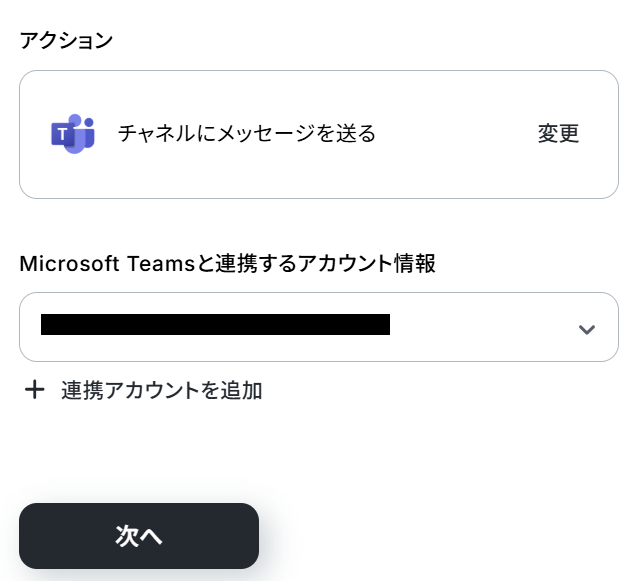
Task: Click the Microsoft Teamsと連携するアカウント情報 label
Action: [x=227, y=264]
